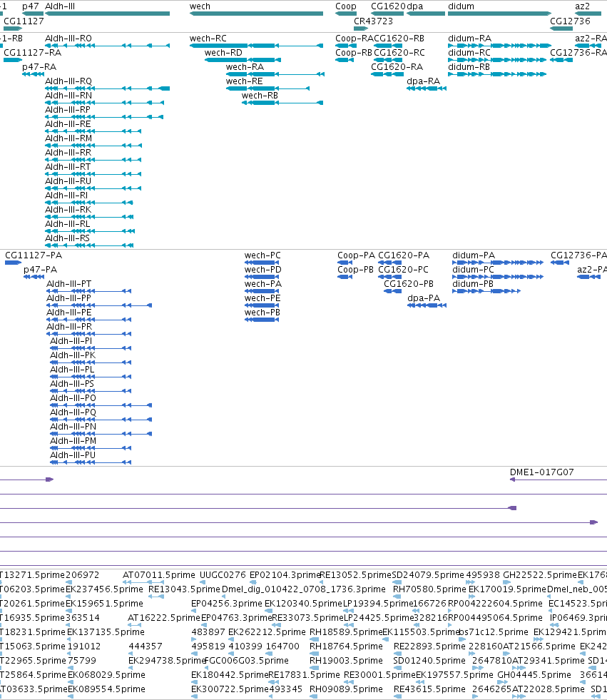Select the 444357 EST label
607x700 pixels.
tap(146, 646)
